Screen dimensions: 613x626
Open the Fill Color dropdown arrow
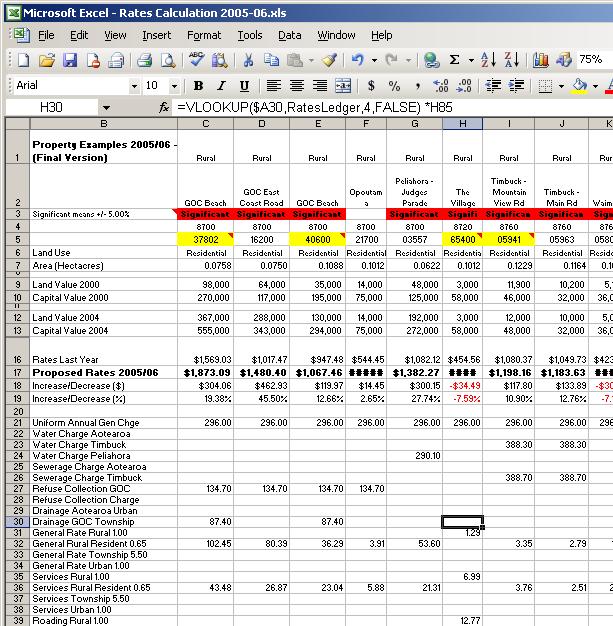[595, 86]
